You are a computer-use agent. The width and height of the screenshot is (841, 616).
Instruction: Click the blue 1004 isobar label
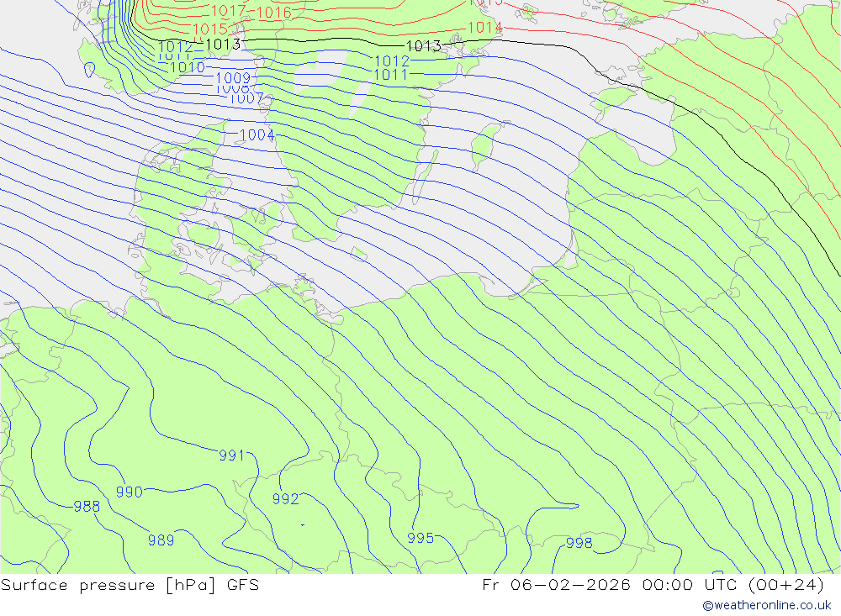click(257, 134)
